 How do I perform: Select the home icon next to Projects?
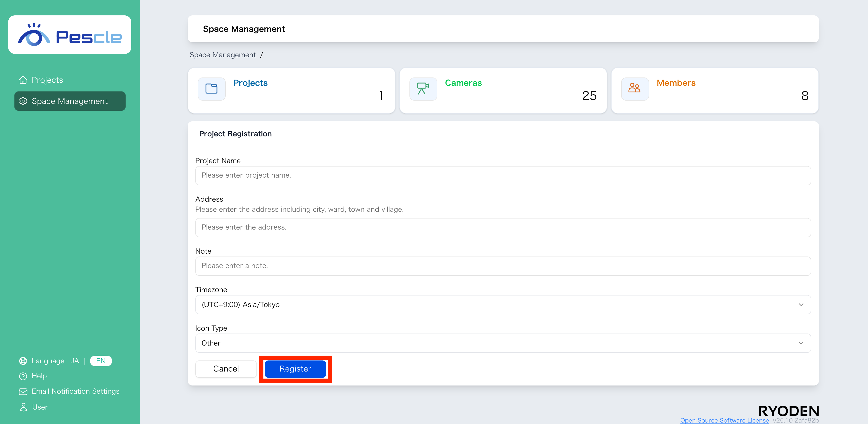[x=23, y=80]
